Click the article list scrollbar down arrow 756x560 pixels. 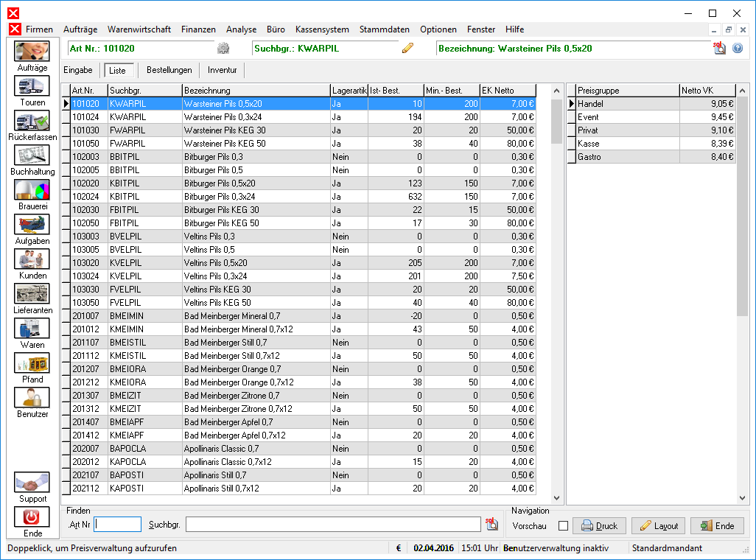tap(556, 498)
